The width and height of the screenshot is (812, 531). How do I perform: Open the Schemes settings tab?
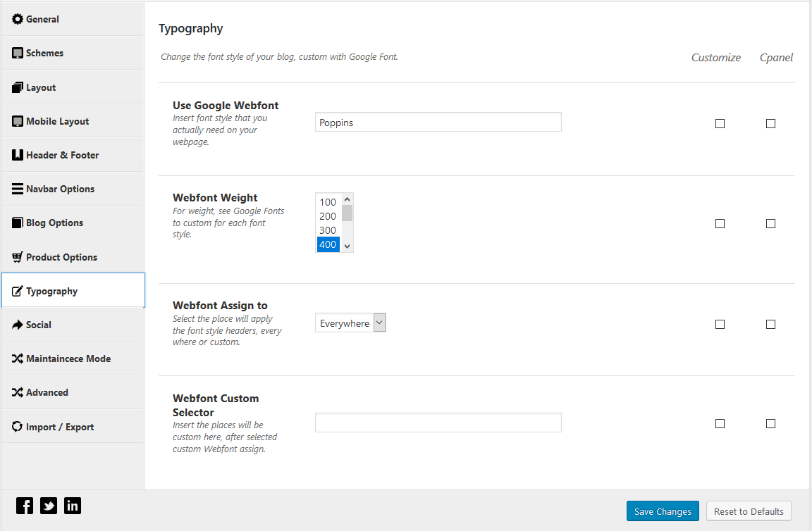[73, 53]
